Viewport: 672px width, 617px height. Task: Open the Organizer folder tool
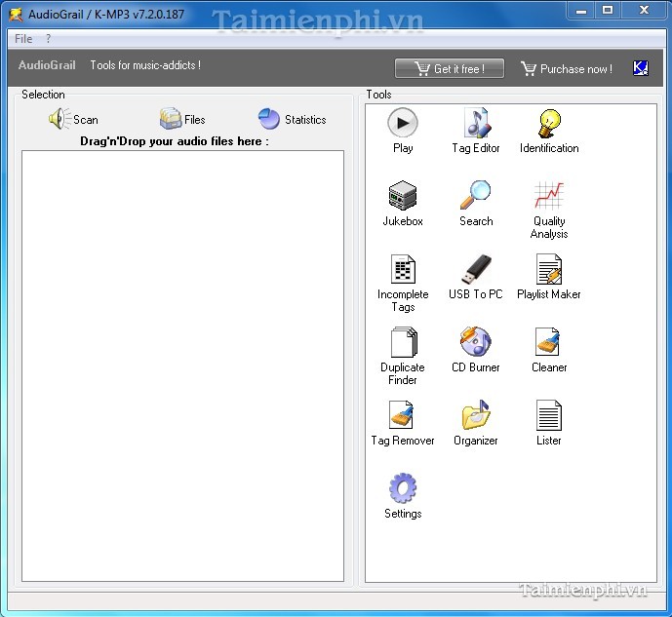coord(476,416)
